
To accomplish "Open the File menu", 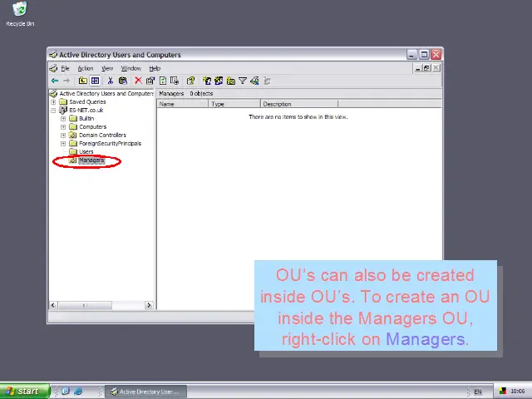I will 65,68.
